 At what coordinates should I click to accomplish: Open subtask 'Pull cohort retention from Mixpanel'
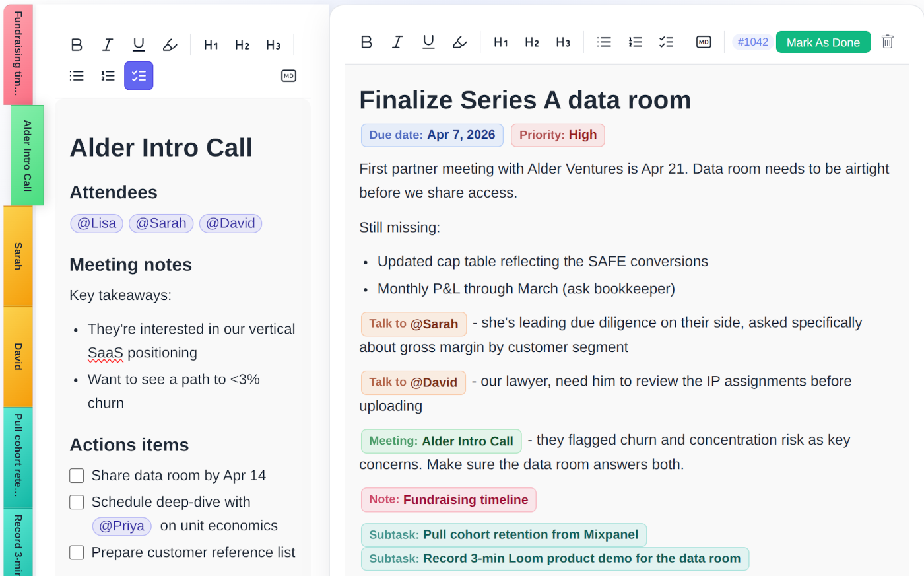504,535
